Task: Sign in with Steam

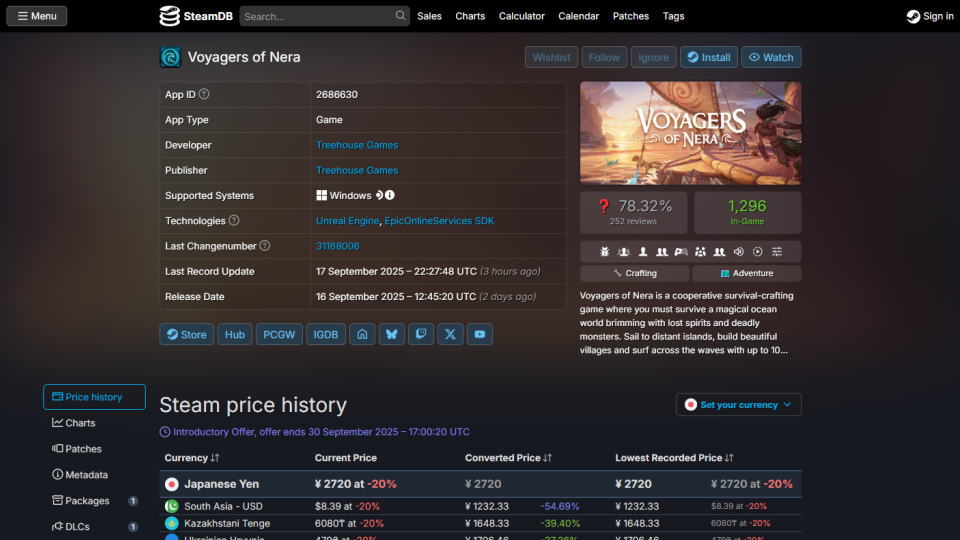Action: [930, 16]
